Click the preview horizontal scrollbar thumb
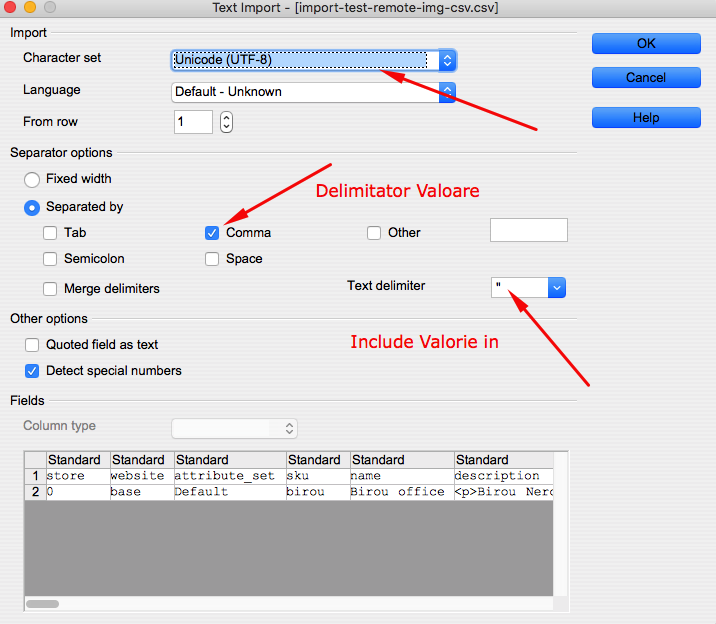Viewport: 716px width, 624px height. pos(42,604)
